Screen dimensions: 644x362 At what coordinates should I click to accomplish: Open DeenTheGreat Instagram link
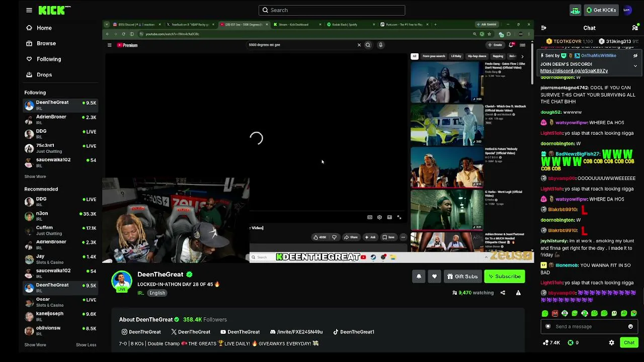coord(141,332)
